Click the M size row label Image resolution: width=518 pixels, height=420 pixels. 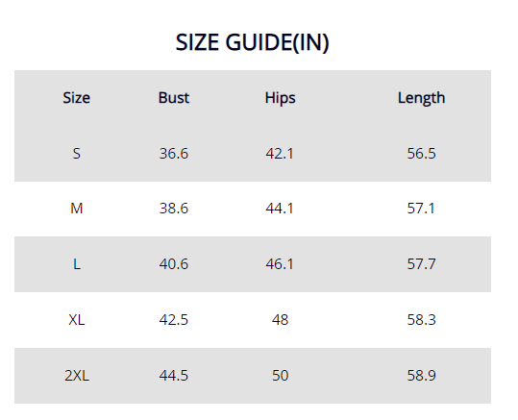[x=77, y=209]
